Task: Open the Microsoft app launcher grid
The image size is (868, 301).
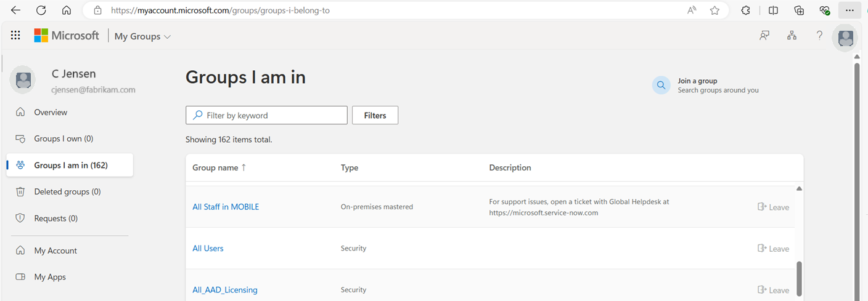Action: coord(15,36)
